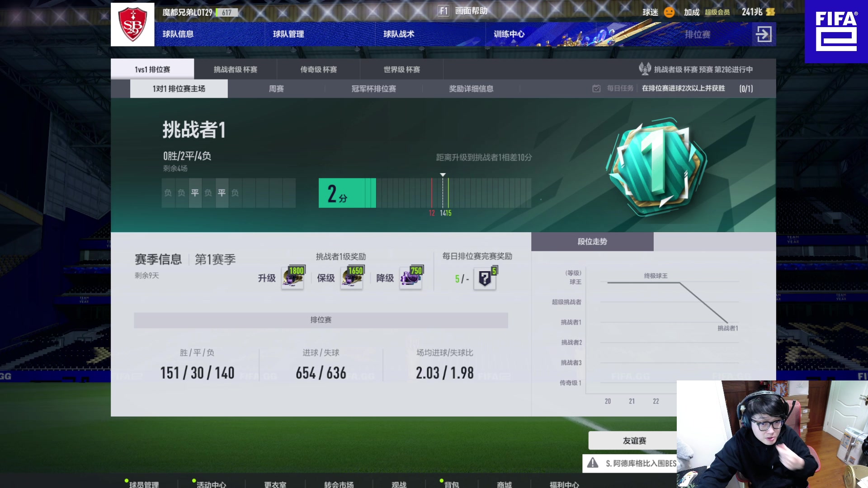Click the gold coin currency icon
868x488 pixels.
pos(770,12)
